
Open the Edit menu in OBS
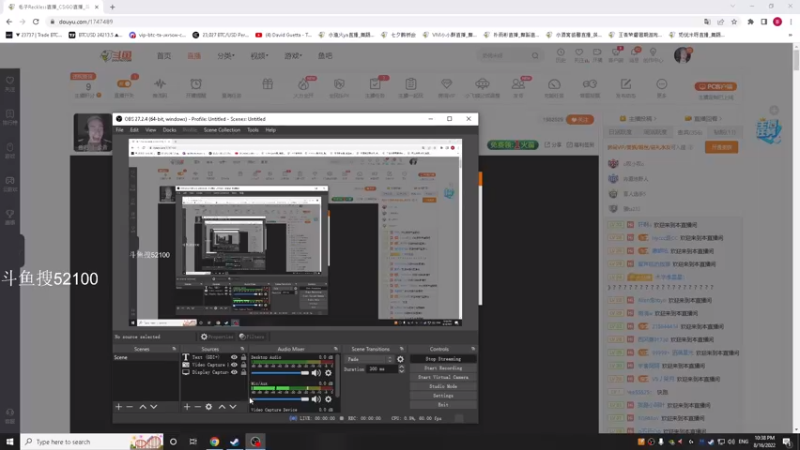(134, 130)
